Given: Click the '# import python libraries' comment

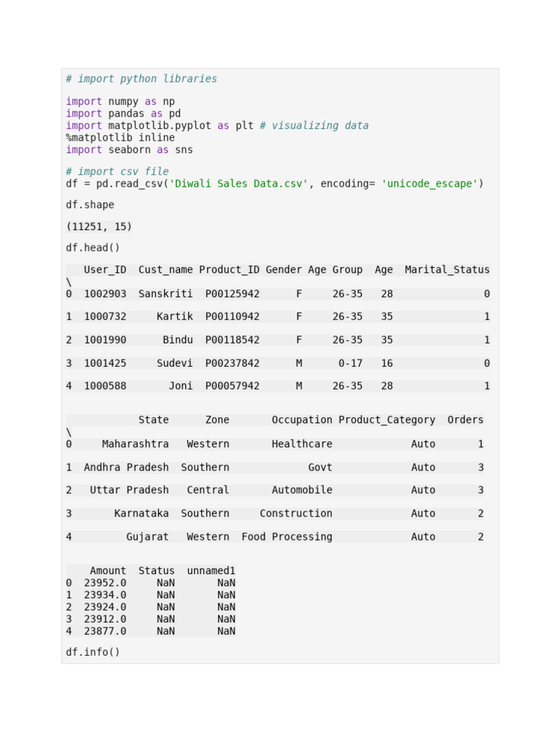Looking at the screenshot, I should 141,79.
